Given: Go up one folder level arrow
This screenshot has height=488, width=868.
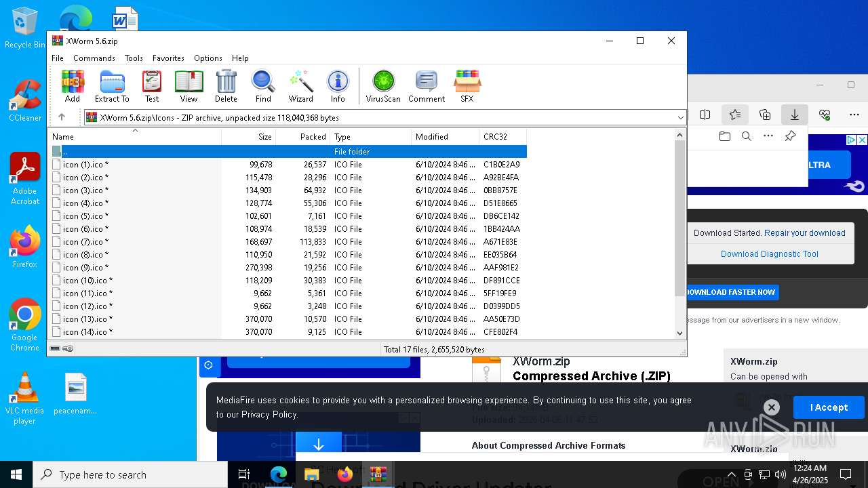Looking at the screenshot, I should click(x=62, y=117).
